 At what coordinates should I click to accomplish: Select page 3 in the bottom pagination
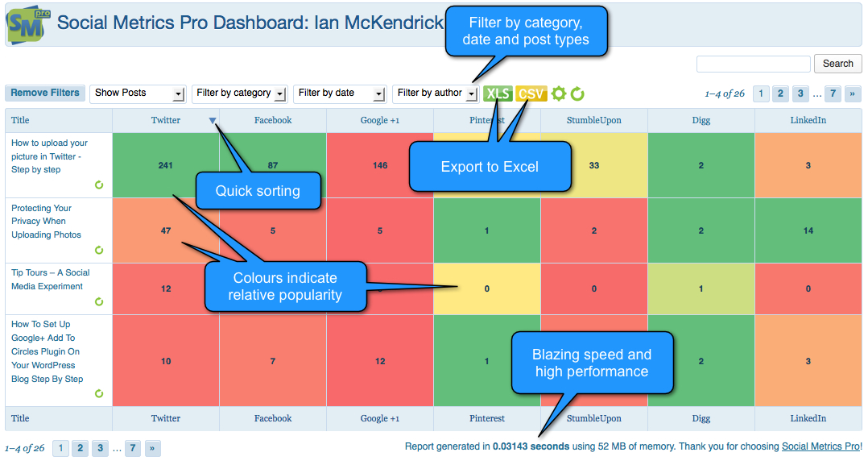pyautogui.click(x=100, y=448)
